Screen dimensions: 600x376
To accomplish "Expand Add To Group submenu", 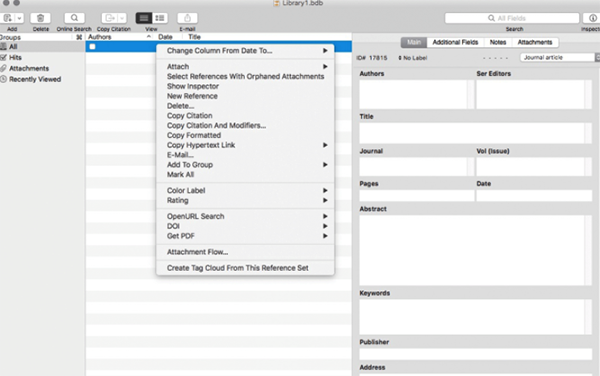I will coord(245,165).
